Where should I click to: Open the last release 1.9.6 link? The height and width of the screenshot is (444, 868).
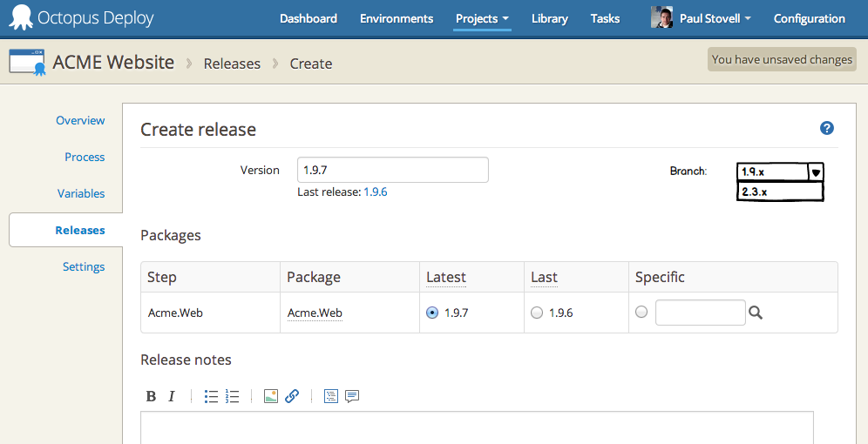click(375, 192)
